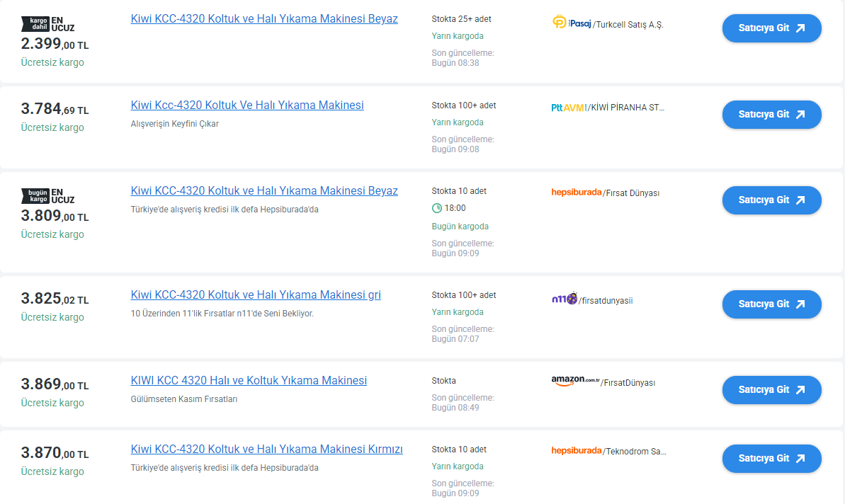This screenshot has height=504, width=845.
Task: Click the arrow icon in the PttAVM row's Satıcıya Git button
Action: [801, 114]
